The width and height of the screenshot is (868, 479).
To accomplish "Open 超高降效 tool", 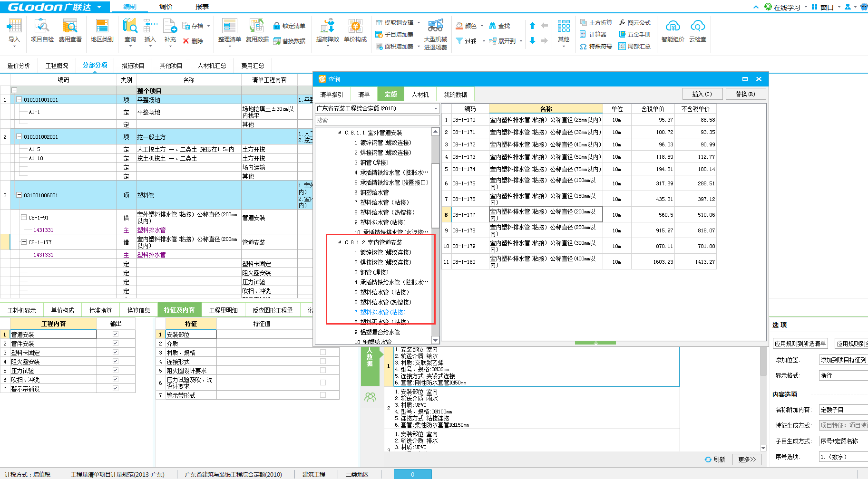I will point(327,31).
